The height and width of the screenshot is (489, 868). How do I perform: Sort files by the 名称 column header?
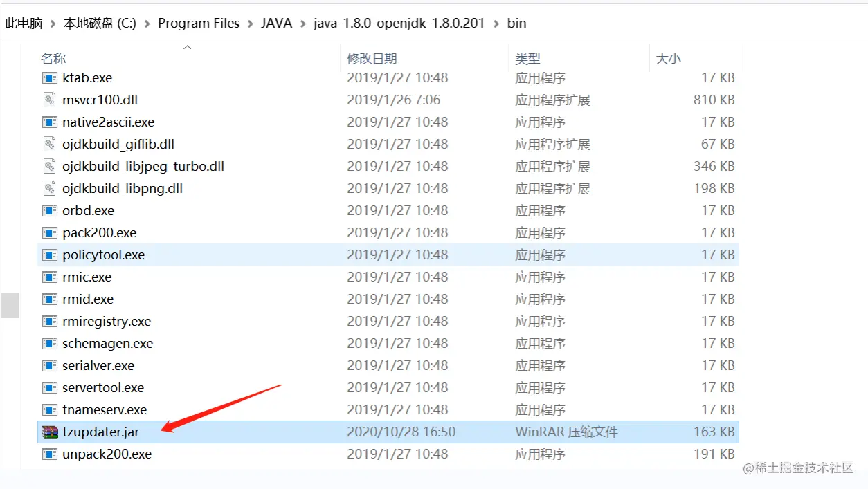point(53,59)
